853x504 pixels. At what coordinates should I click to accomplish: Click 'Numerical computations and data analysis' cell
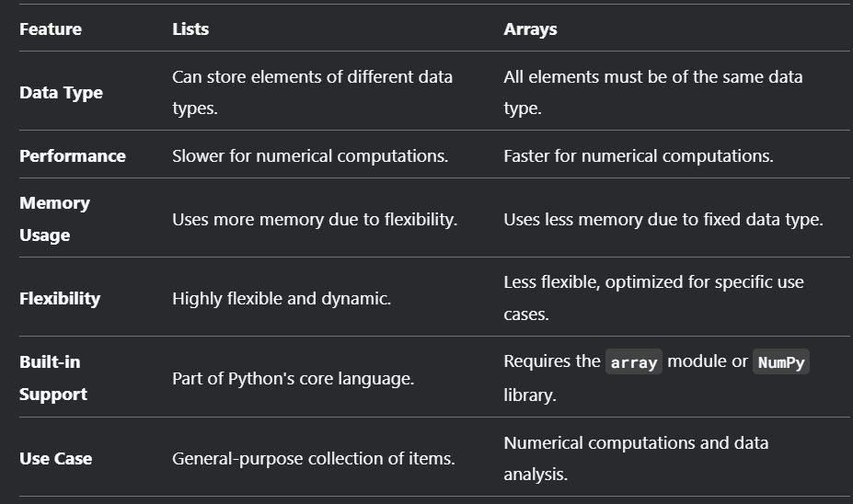pos(636,458)
